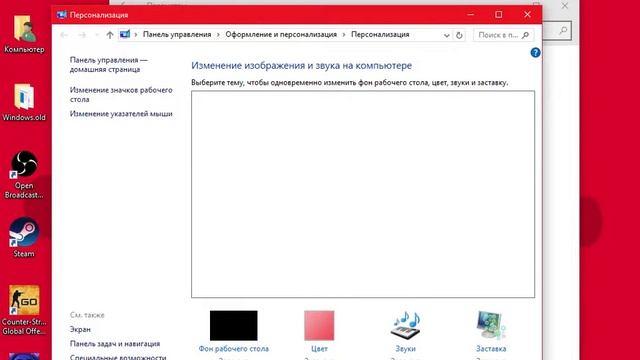Click the Персонализация window title icon
This screenshot has width=640, height=360.
[x=62, y=15]
